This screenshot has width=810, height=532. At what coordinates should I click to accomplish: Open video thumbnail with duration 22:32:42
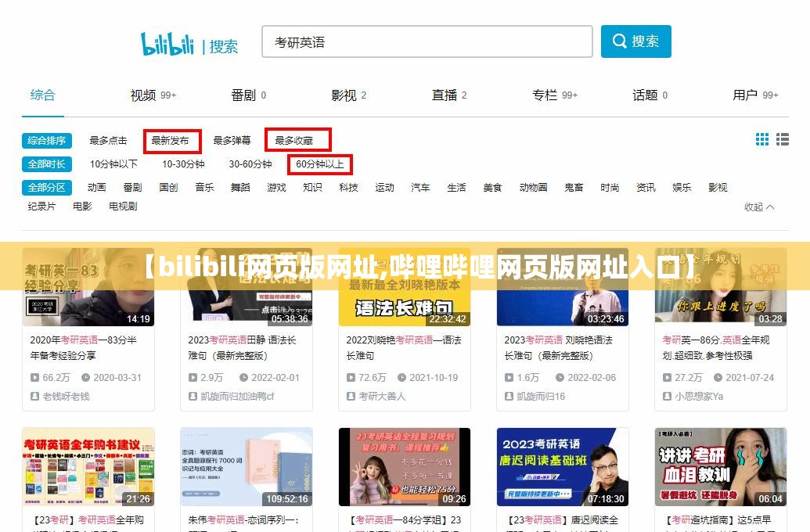pos(405,287)
